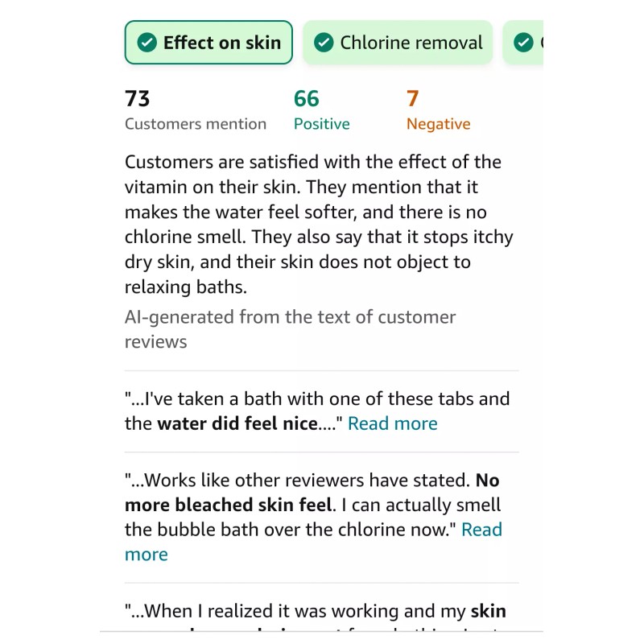The height and width of the screenshot is (644, 644).
Task: Click the customer satisfaction summary paragraph
Action: [x=319, y=225]
